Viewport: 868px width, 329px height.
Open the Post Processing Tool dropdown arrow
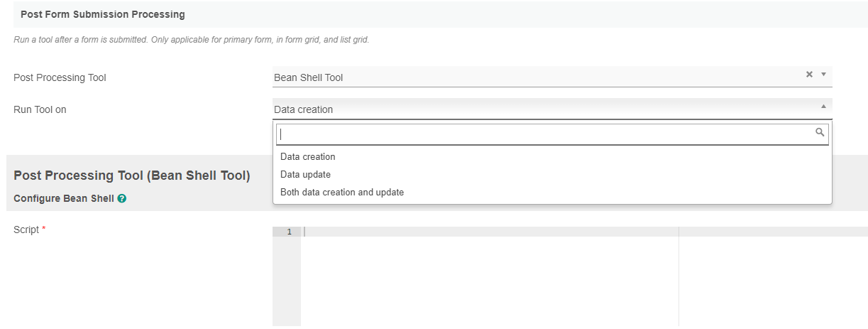(x=823, y=74)
